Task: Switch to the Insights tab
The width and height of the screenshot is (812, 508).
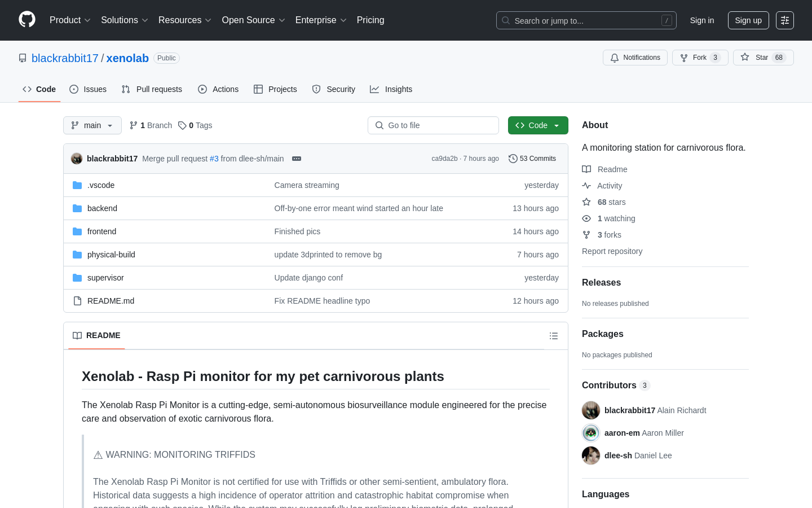Action: coord(391,89)
